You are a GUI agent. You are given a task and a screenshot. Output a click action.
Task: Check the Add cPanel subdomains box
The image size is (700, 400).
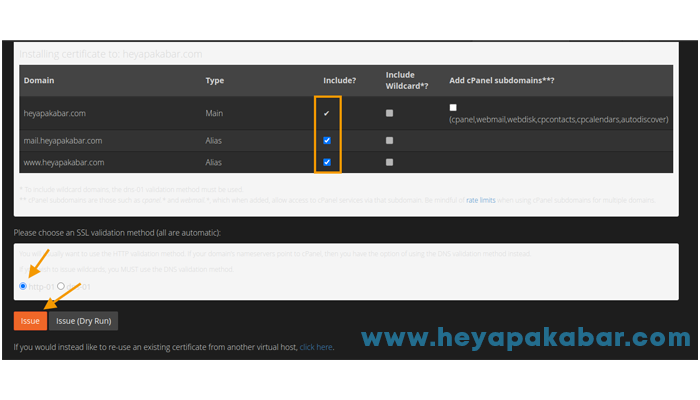453,108
